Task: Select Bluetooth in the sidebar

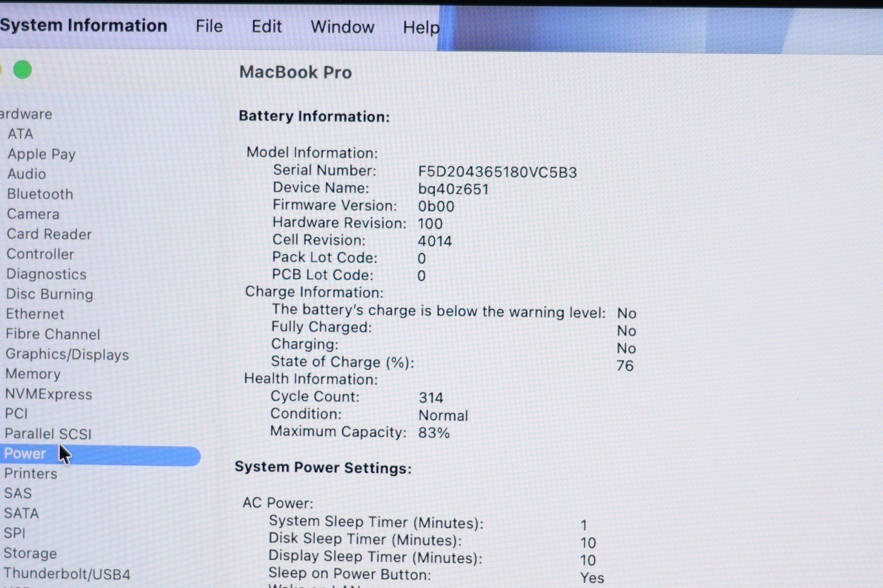Action: coord(40,194)
